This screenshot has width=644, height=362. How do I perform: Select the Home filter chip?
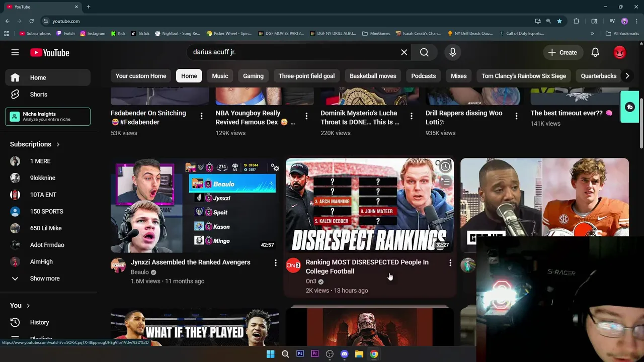click(x=189, y=76)
